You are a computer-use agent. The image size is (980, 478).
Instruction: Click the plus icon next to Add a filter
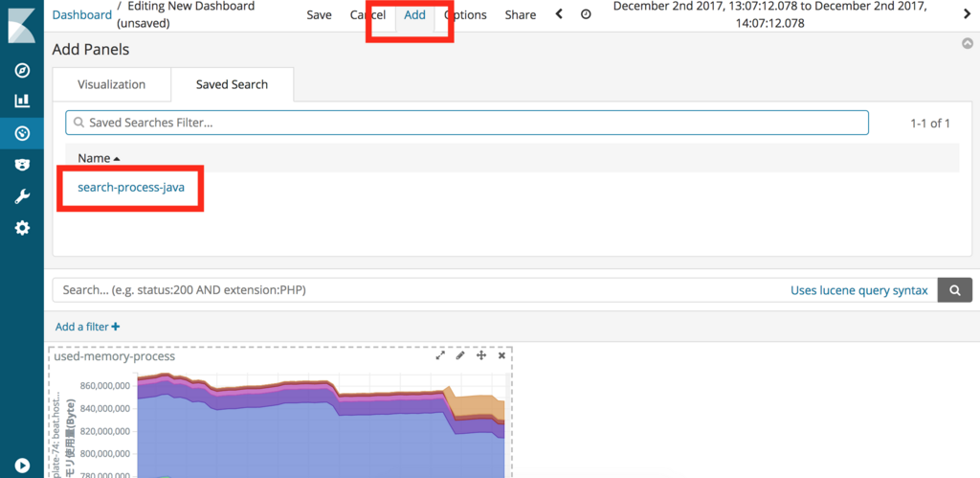[115, 327]
